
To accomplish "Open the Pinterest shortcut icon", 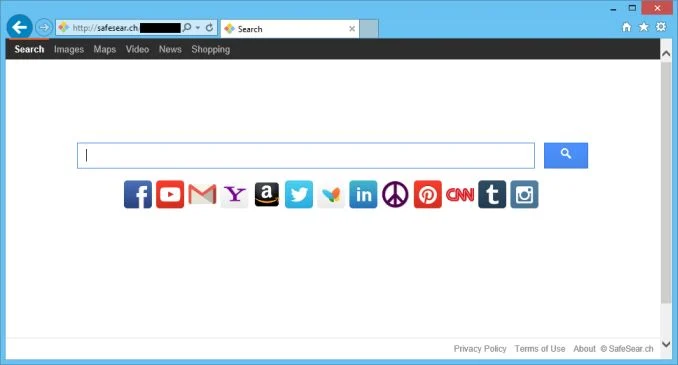I will click(428, 195).
